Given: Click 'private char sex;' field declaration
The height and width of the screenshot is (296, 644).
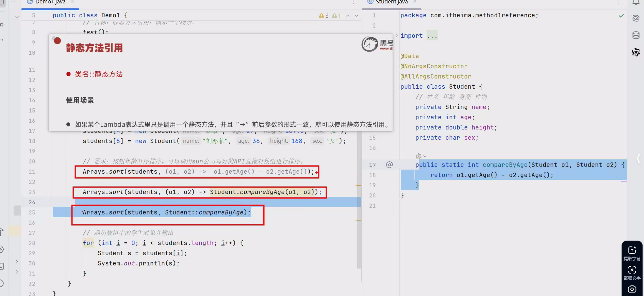Looking at the screenshot, I should pyautogui.click(x=447, y=138).
